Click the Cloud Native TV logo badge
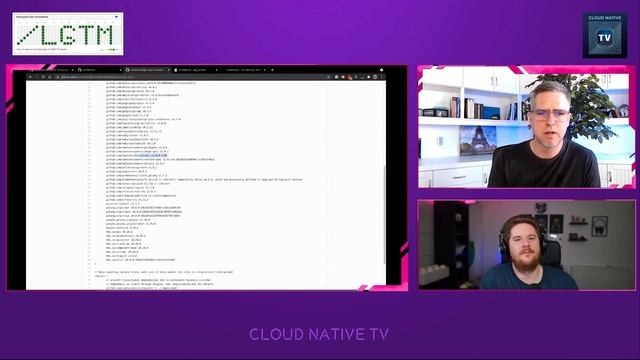640x360 pixels. click(605, 35)
